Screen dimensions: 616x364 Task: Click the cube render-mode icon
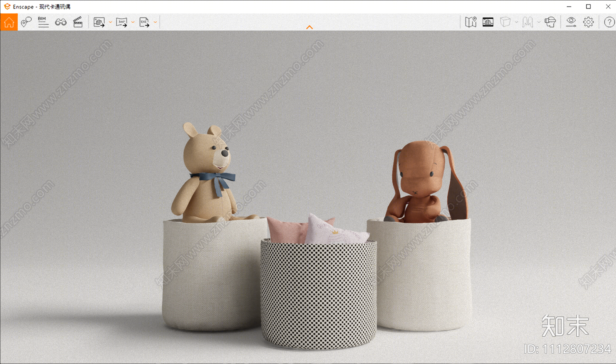505,22
